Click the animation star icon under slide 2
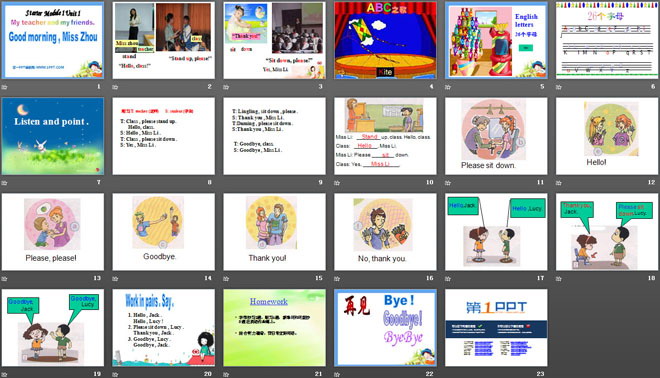This screenshot has height=378, width=660. click(x=115, y=87)
